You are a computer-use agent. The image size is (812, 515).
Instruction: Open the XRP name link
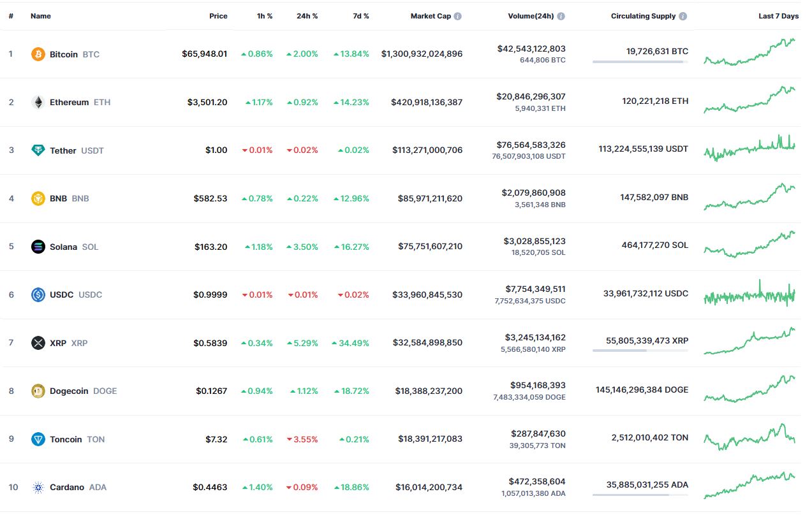coord(69,343)
